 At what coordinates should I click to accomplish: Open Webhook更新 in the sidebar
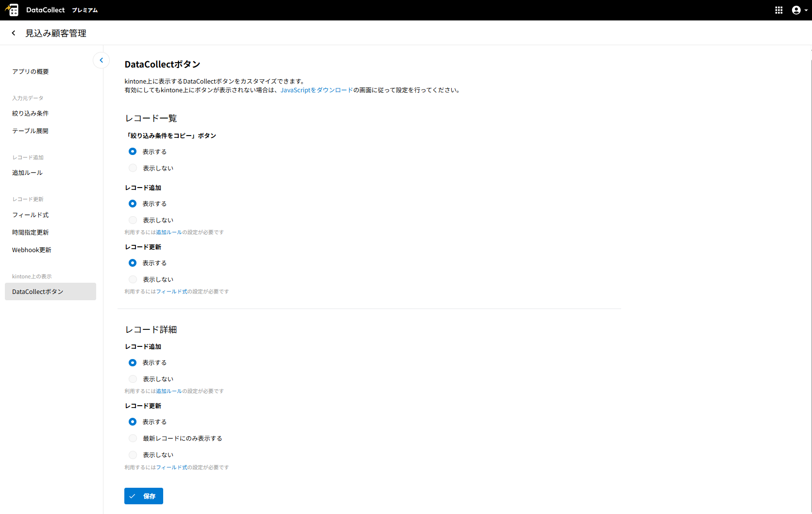point(32,250)
